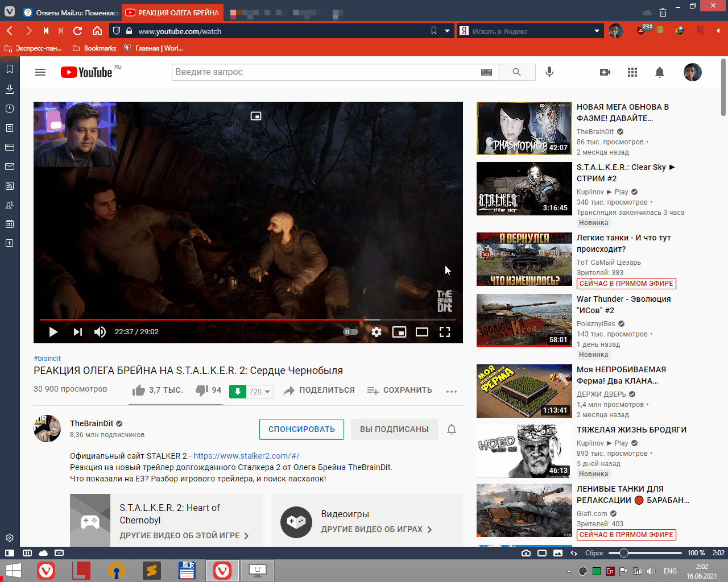Open the Downloads panel in the sidebar
Image resolution: width=728 pixels, height=582 pixels.
(x=10, y=89)
